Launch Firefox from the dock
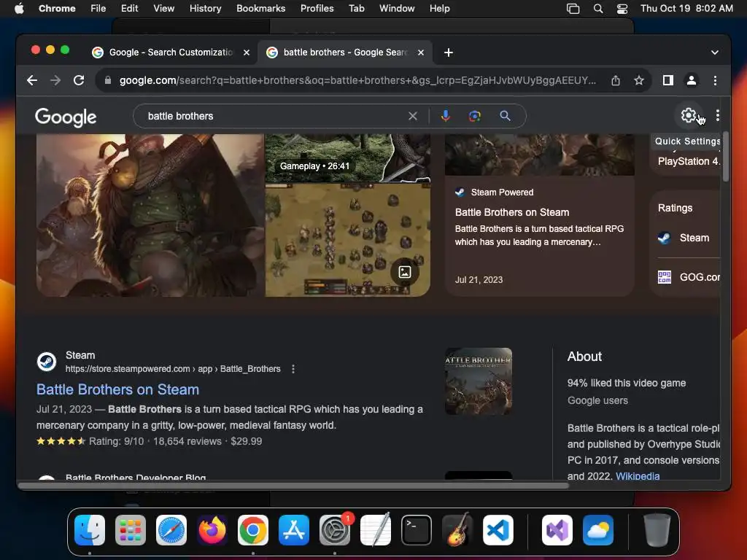 tap(212, 530)
